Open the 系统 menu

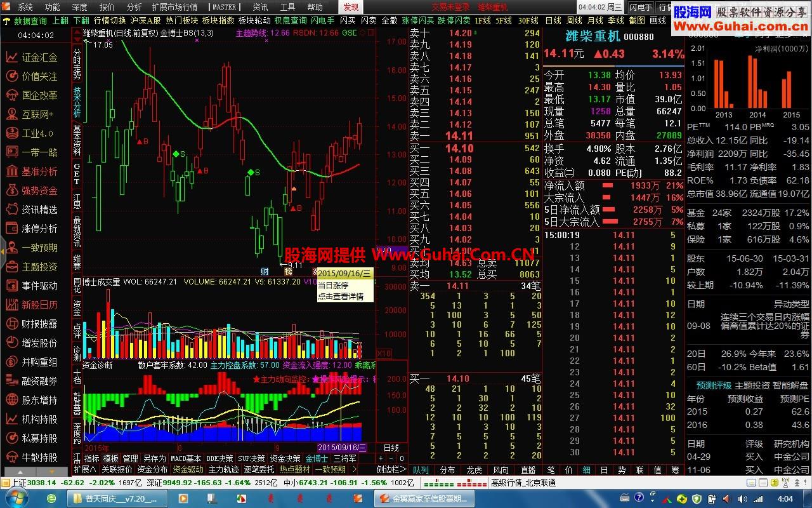pyautogui.click(x=25, y=7)
